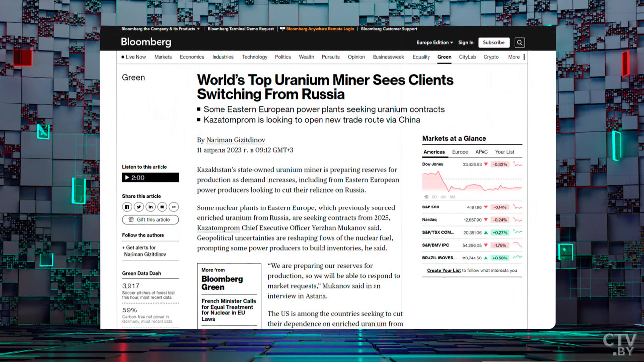The height and width of the screenshot is (362, 644).
Task: Open Politics navigation item
Action: [x=283, y=57]
